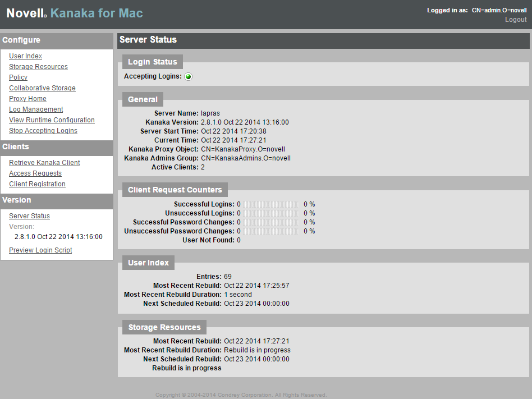Click sidebar version '2.8.1.0 Oct 22 2014 13:16:00'

click(x=58, y=237)
